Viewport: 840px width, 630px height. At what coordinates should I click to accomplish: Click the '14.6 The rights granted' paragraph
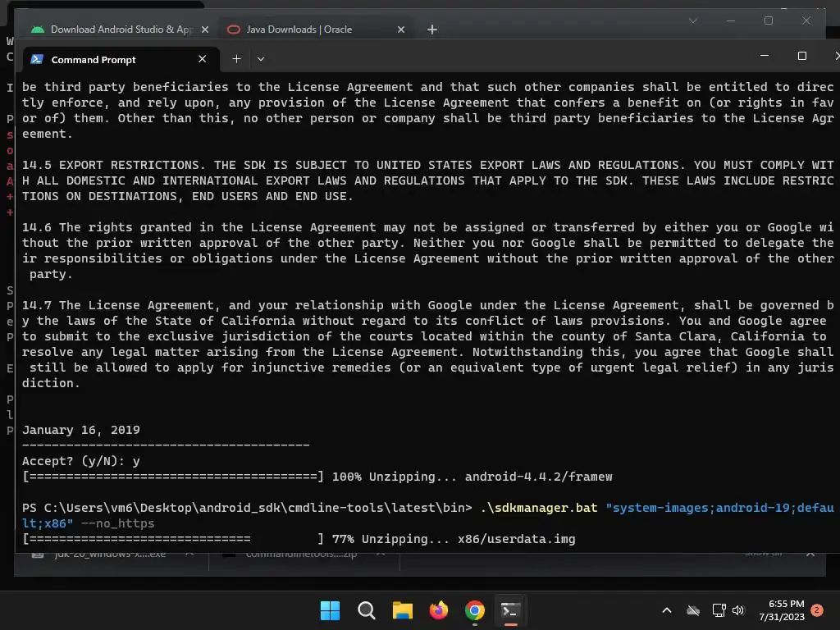(427, 251)
